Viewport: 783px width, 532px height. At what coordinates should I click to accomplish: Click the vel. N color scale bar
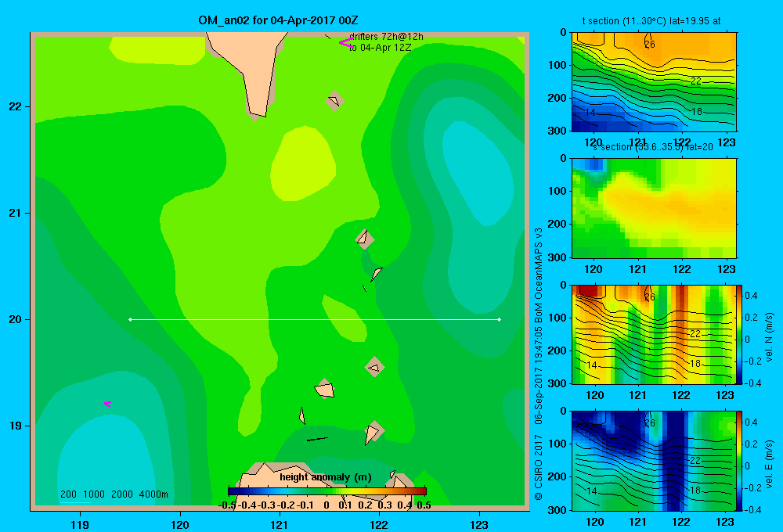740,334
